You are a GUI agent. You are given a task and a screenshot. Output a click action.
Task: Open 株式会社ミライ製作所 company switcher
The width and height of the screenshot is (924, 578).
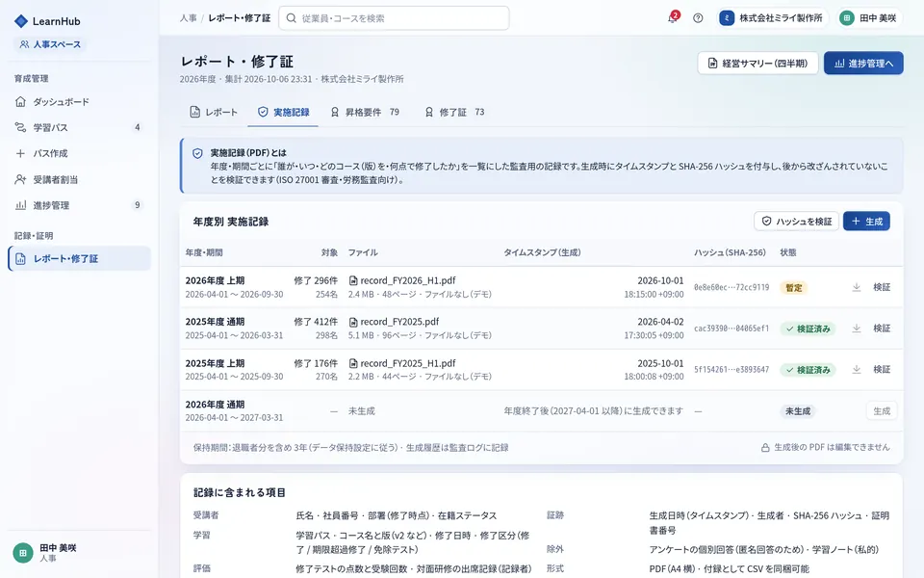[x=772, y=18]
